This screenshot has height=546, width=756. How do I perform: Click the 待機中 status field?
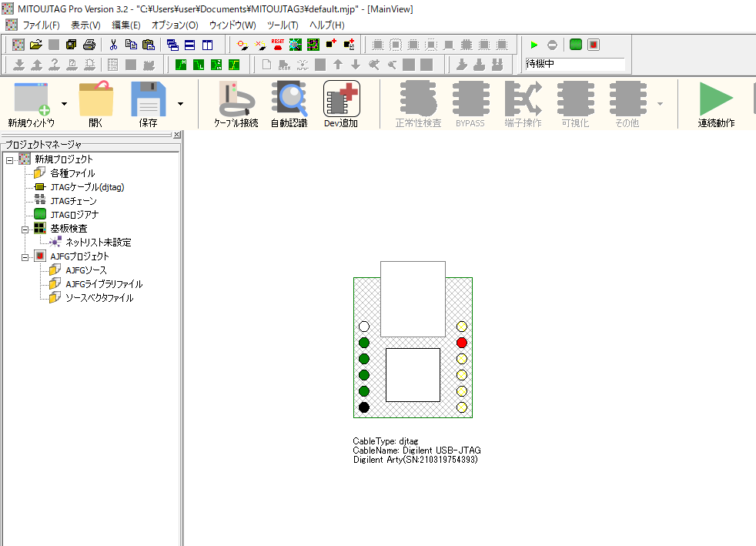574,64
